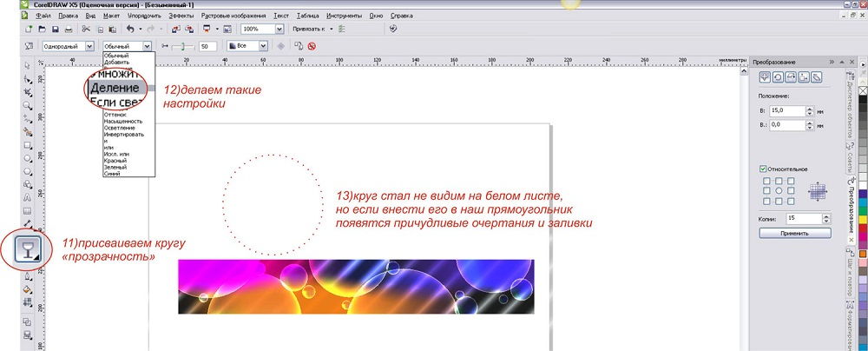
Task: Open the Растровые изображения menu
Action: point(234,16)
